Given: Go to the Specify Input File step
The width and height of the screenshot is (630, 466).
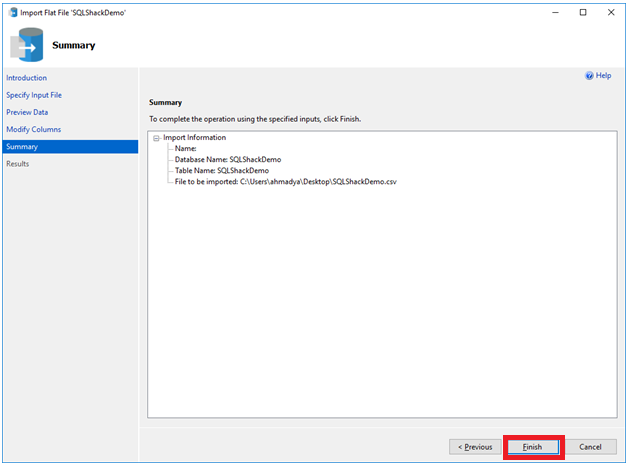Looking at the screenshot, I should (x=34, y=95).
